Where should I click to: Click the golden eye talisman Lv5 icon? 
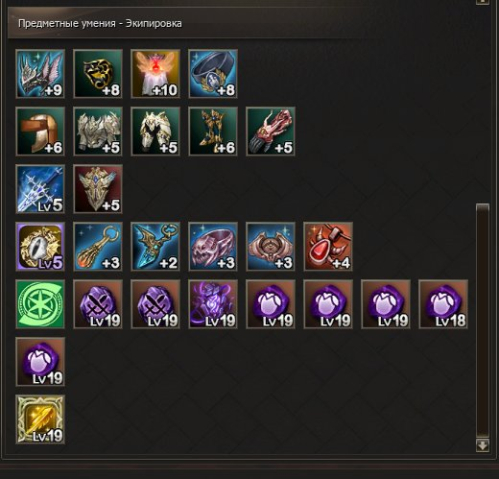point(40,247)
